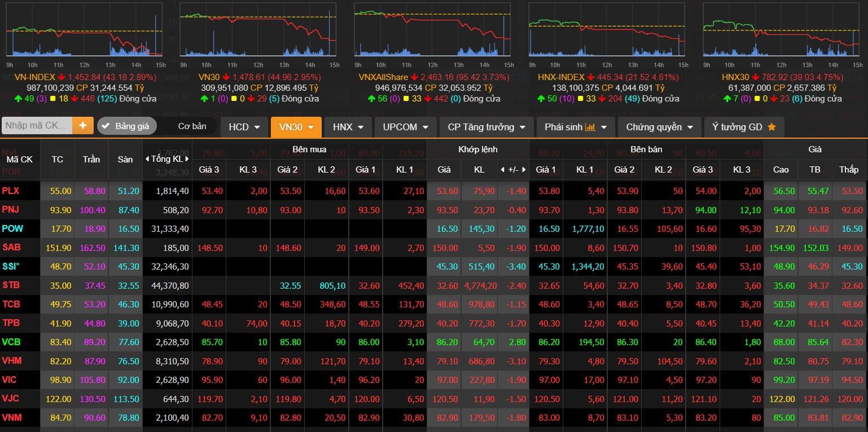Select the STB stock symbol
This screenshot has height=432, width=868.
[x=11, y=285]
